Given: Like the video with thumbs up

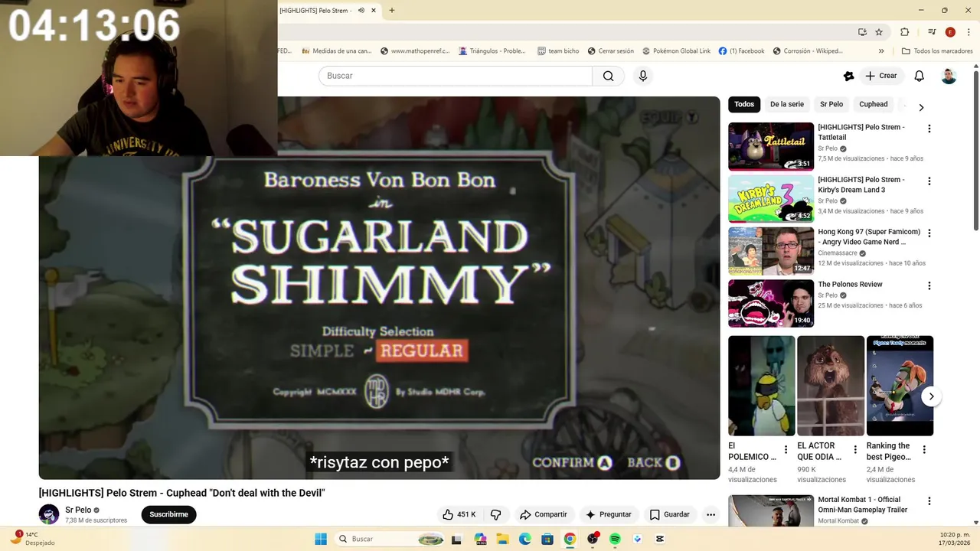Looking at the screenshot, I should (x=459, y=514).
